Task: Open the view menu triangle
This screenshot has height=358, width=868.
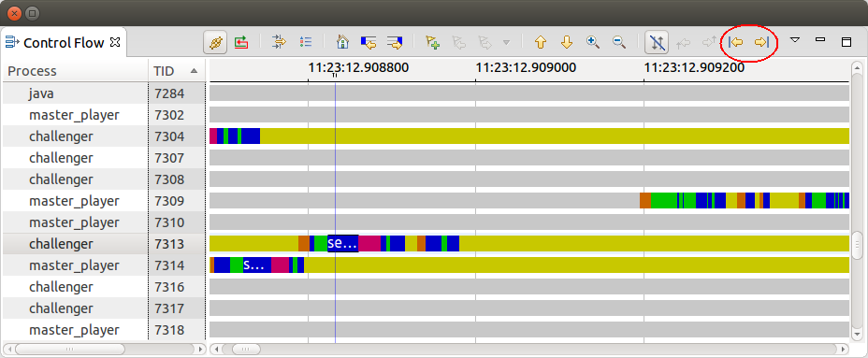Action: point(795,40)
